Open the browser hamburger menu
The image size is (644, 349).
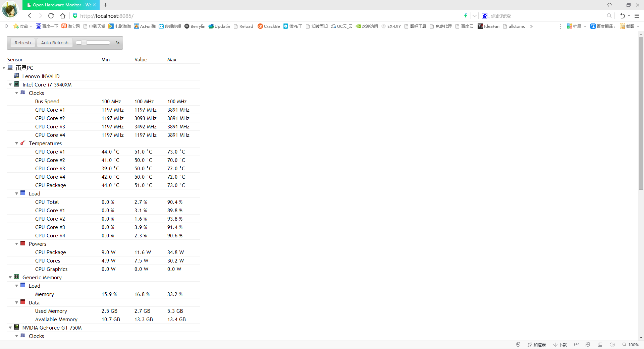coord(637,16)
